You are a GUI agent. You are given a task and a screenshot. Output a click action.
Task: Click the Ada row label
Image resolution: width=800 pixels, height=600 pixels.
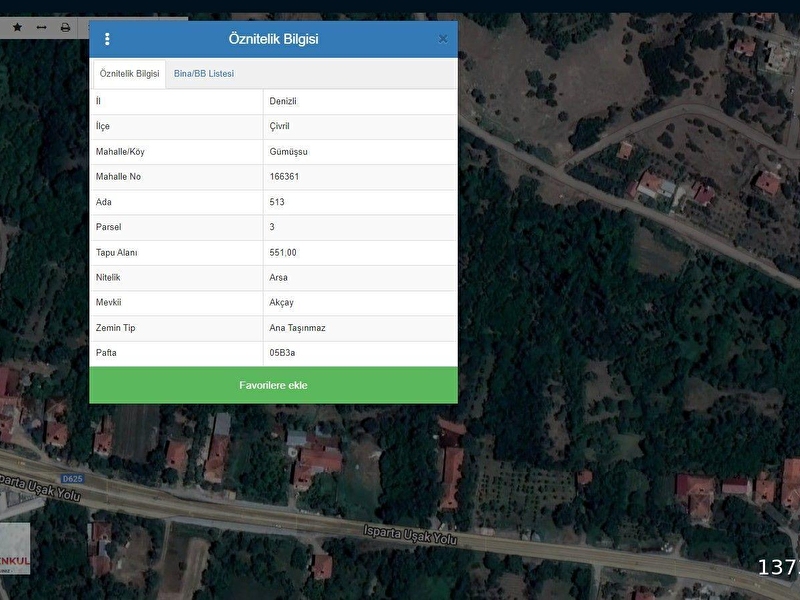(103, 202)
